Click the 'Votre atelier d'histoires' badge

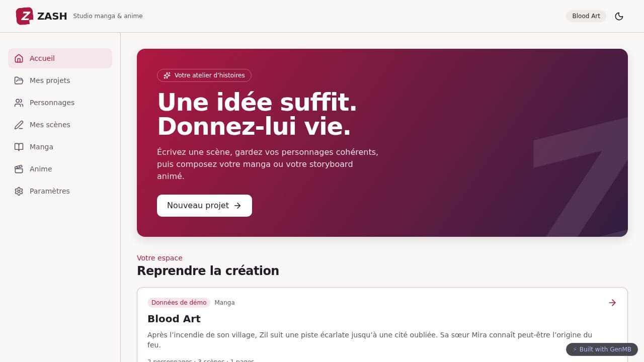[204, 75]
